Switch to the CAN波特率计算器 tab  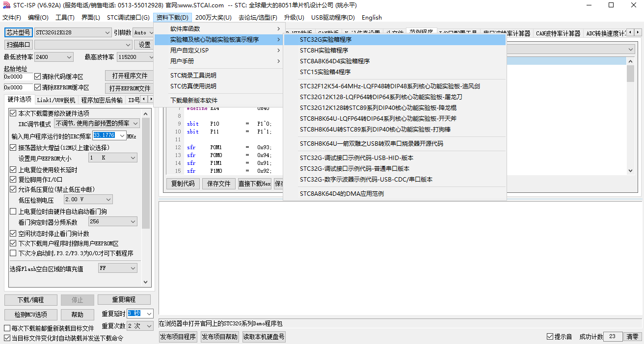(x=558, y=33)
